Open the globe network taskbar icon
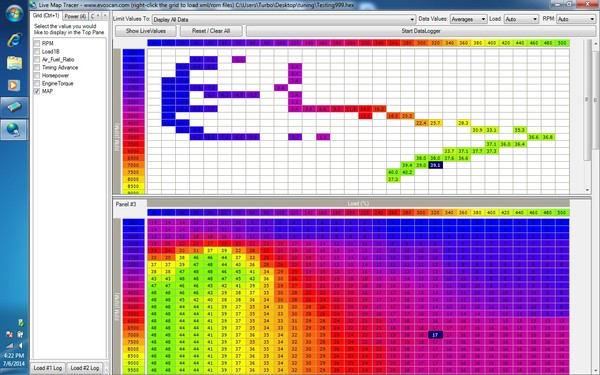 click(x=14, y=130)
